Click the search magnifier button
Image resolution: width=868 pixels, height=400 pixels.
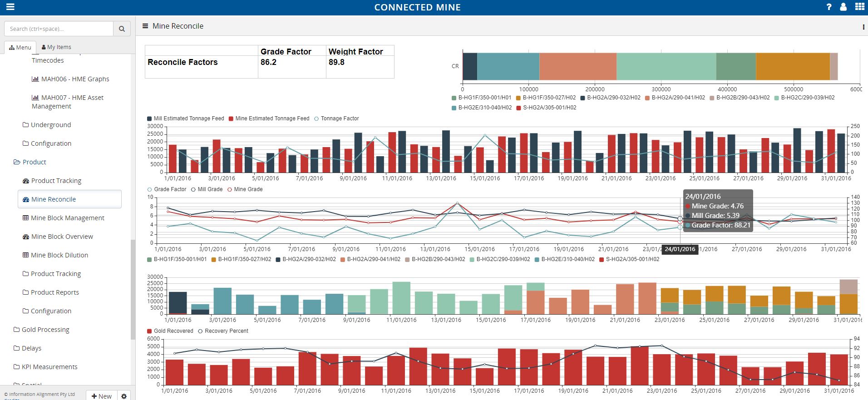[x=122, y=29]
